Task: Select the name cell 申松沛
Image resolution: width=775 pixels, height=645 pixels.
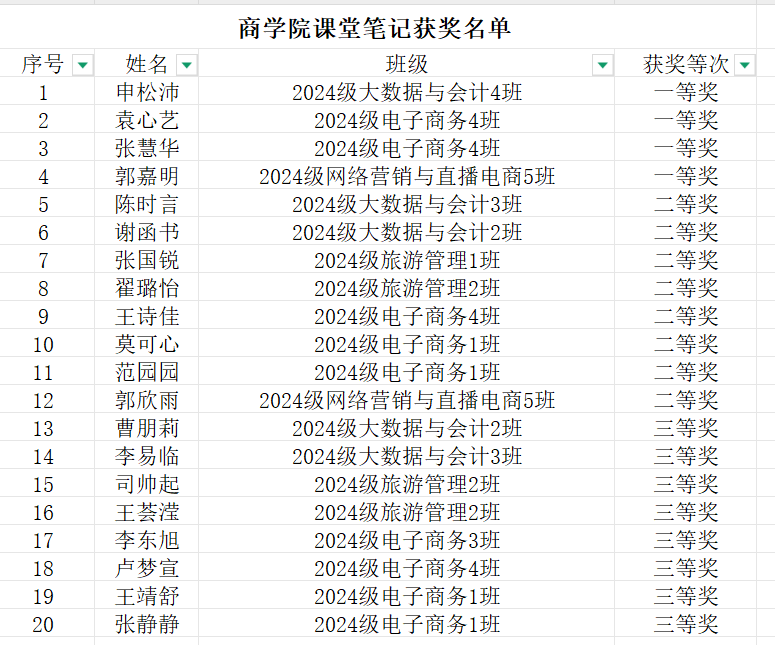Action: tap(147, 93)
